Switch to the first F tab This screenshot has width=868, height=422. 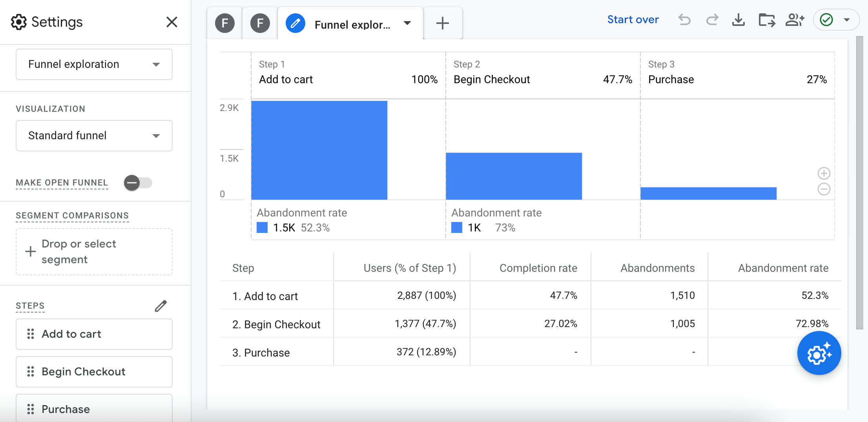pos(224,23)
